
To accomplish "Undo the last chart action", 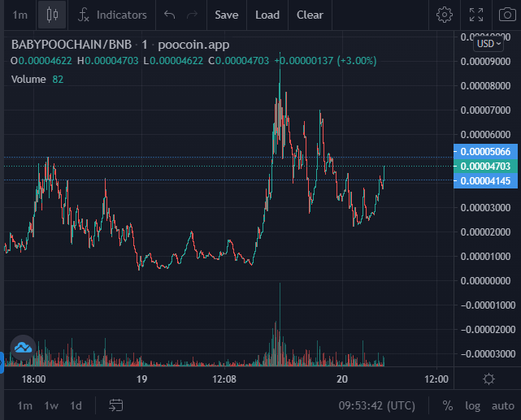I will (x=169, y=15).
